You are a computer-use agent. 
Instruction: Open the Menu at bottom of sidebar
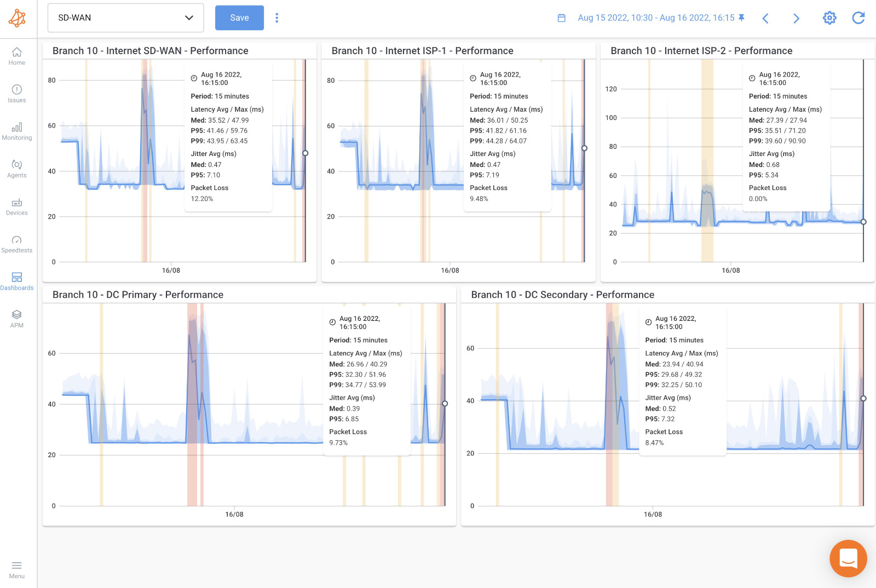[17, 569]
